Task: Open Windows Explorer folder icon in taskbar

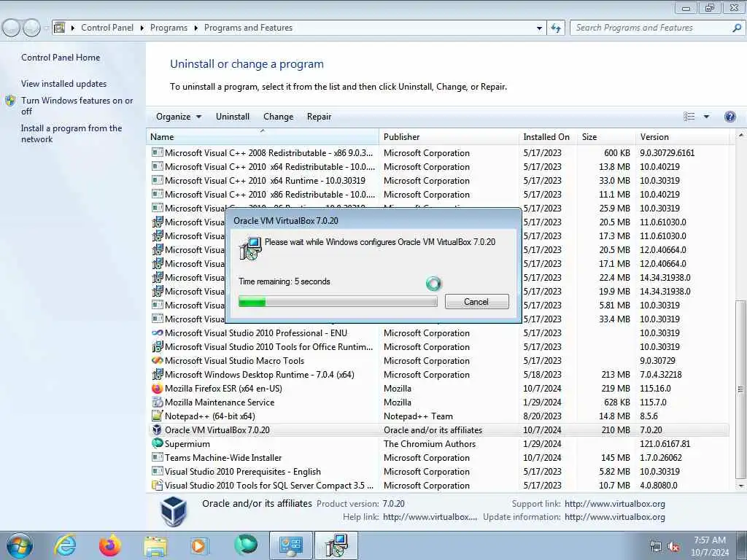Action: pos(155,546)
